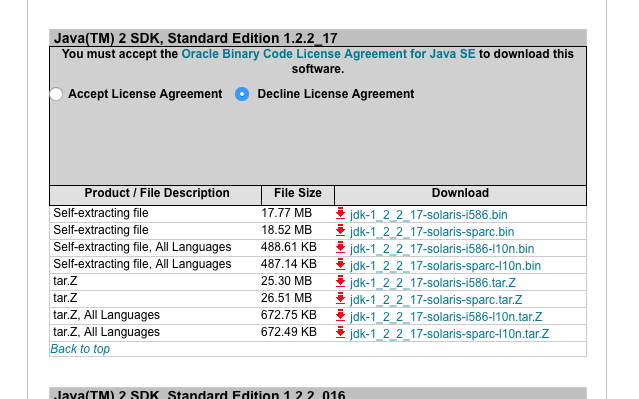Download jdk-1_2_2_17-solaris-i586.tar.Z link
The image size is (639, 399).
click(432, 283)
